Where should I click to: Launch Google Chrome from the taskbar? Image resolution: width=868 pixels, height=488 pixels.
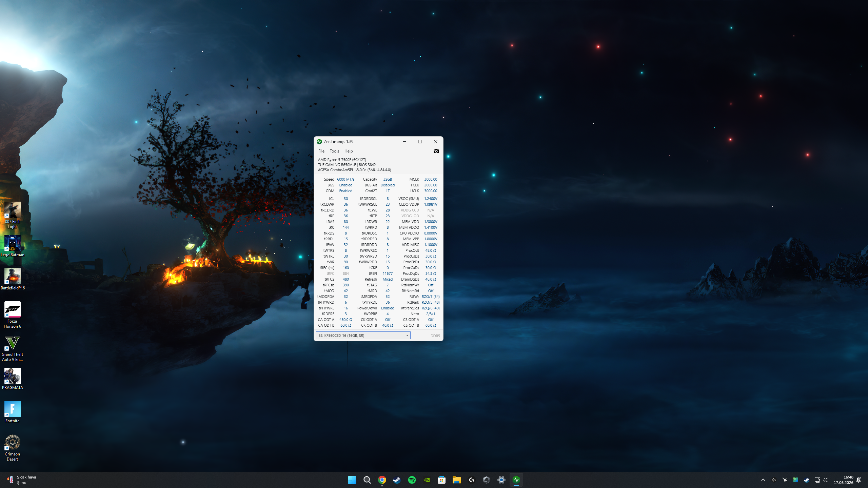tap(382, 480)
